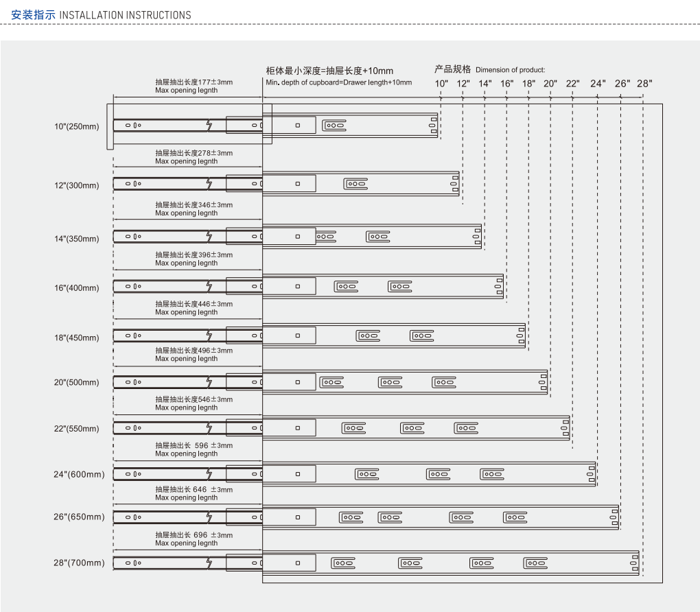
Task: Click the small square hole on 24" slide
Action: tap(298, 473)
